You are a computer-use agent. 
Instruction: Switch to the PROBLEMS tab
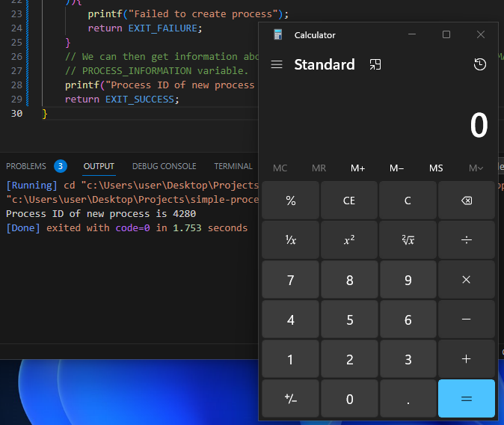click(26, 166)
